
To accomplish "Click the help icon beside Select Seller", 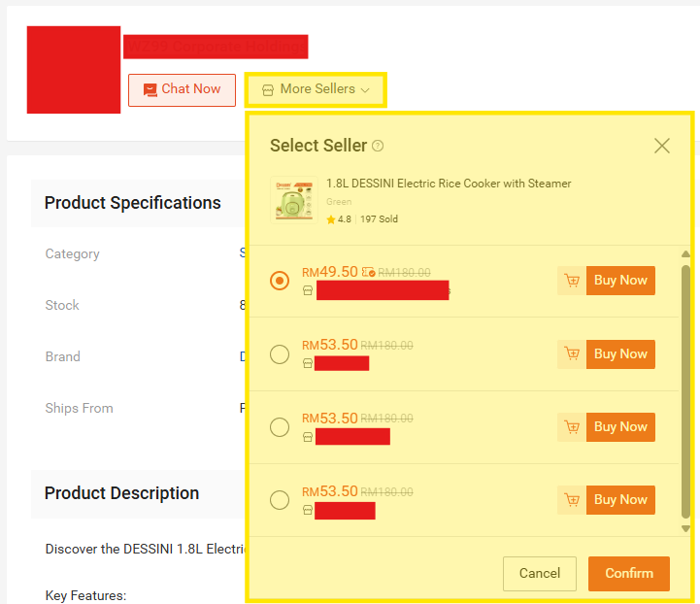I will (x=378, y=146).
